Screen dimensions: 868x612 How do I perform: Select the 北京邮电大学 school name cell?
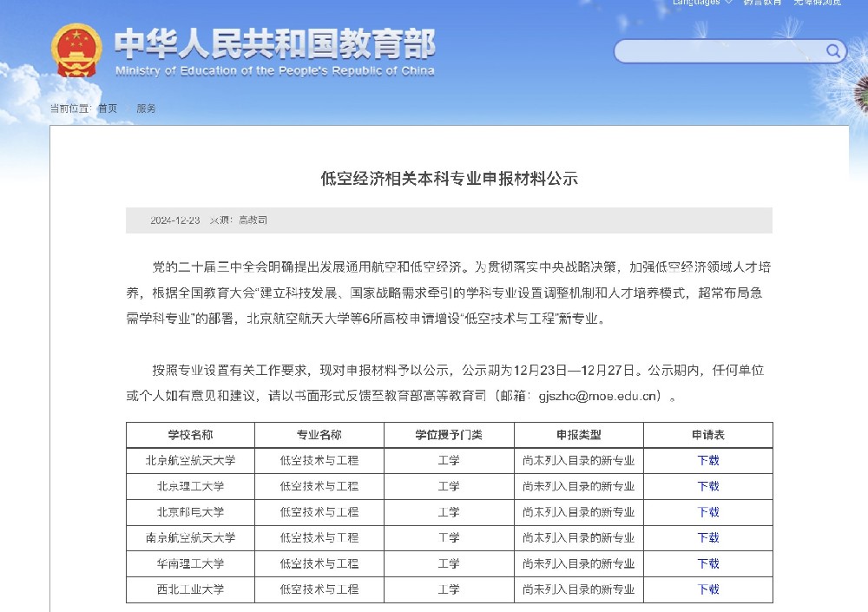tap(190, 512)
